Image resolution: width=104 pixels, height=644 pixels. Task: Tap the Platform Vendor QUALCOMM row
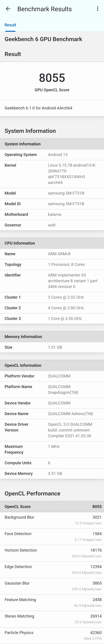pos(52,376)
